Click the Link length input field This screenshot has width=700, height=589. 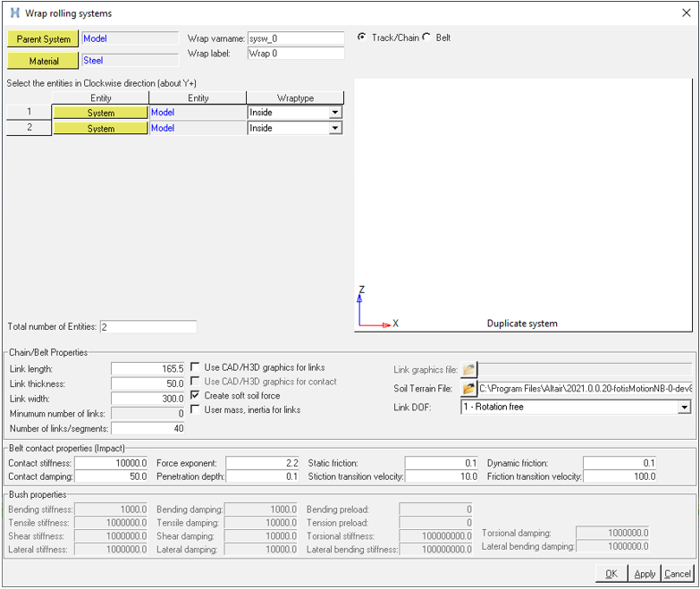click(x=148, y=368)
